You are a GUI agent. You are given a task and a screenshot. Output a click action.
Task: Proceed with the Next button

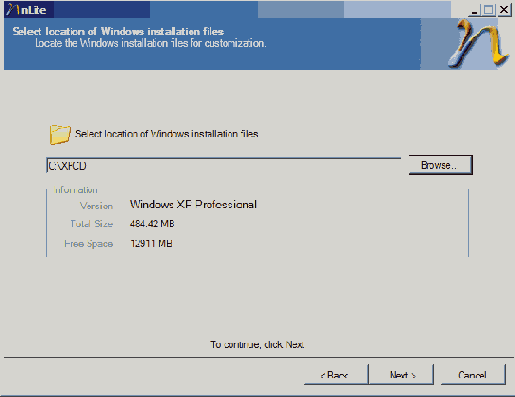402,375
